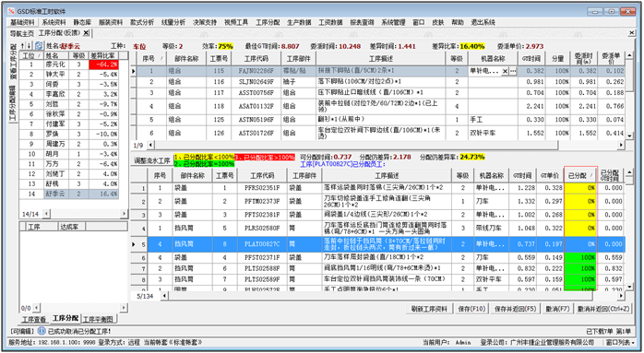Open the 报表查询 menu
This screenshot has width=644, height=353.
(362, 22)
